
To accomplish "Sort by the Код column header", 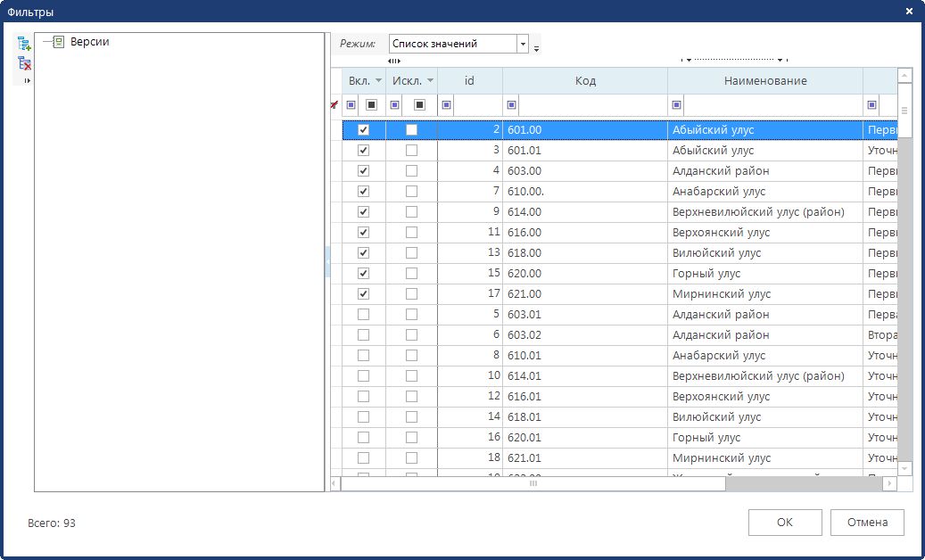I will point(584,81).
